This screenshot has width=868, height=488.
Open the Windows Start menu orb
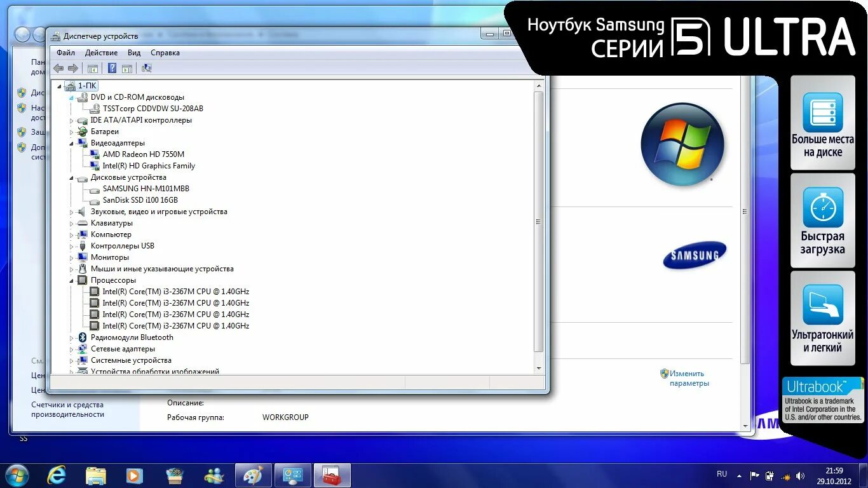(x=17, y=475)
